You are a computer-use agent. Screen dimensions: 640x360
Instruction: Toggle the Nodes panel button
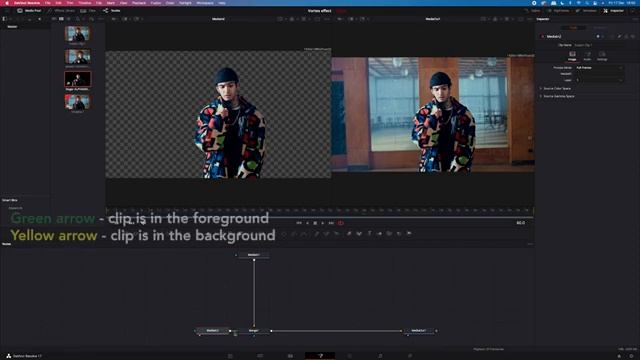pyautogui.click(x=112, y=11)
